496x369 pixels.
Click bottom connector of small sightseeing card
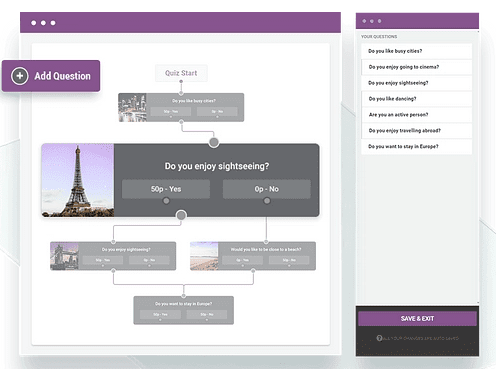point(113,271)
